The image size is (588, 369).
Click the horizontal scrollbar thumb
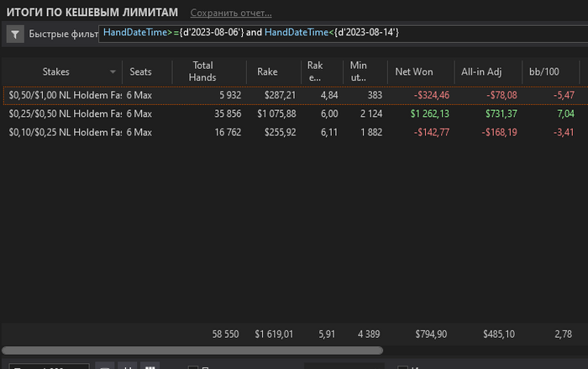(x=192, y=351)
